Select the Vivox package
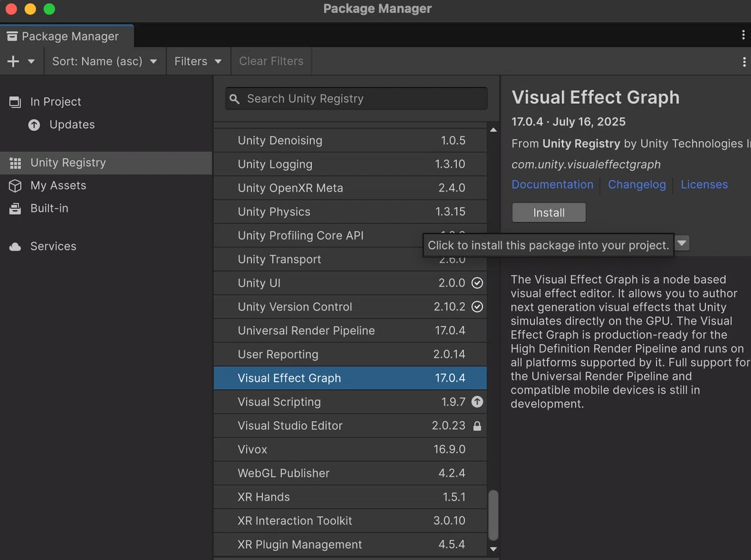The height and width of the screenshot is (560, 751). (350, 450)
